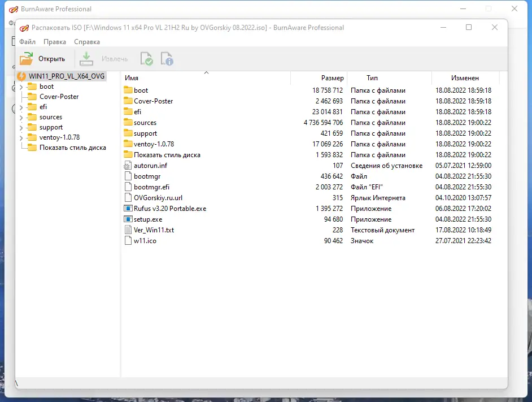Click the Ver_Win11.txt text file icon
The image size is (532, 402).
pos(128,230)
